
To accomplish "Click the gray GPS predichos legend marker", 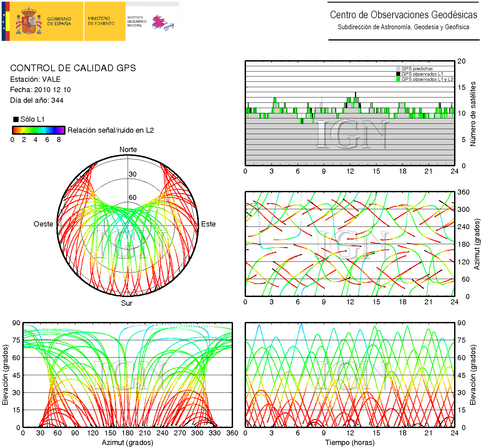I will click(398, 69).
